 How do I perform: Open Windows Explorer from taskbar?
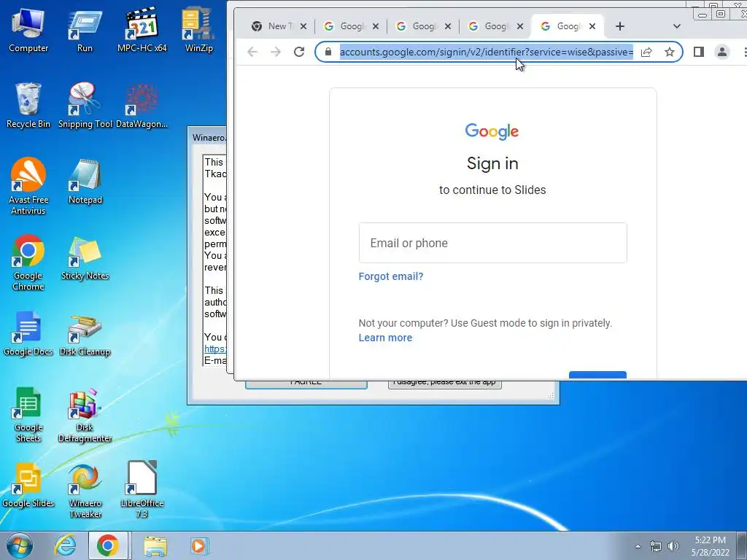click(x=155, y=546)
